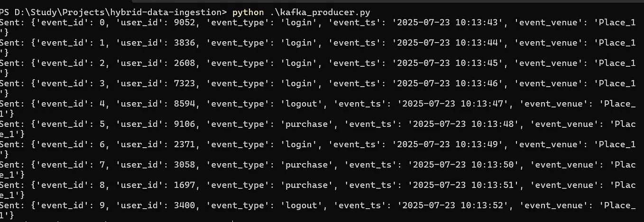Click user_id value 8594 on event 4
Image resolution: width=644 pixels, height=222 pixels.
point(184,104)
